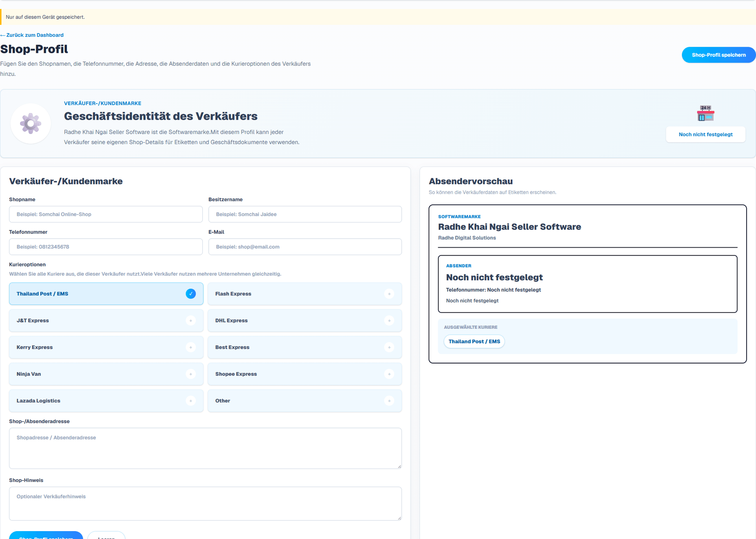Click the plus icon on DHL Express
The height and width of the screenshot is (539, 756).
click(389, 320)
